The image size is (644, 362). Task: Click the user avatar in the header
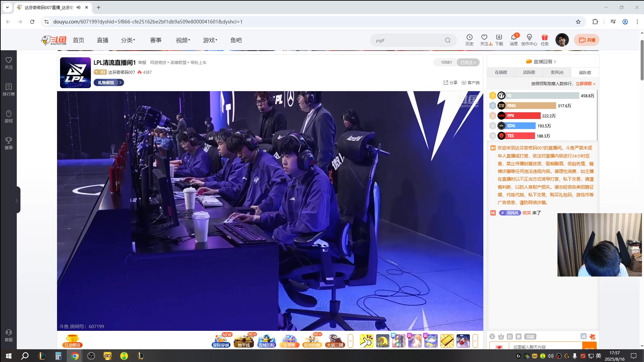click(562, 40)
